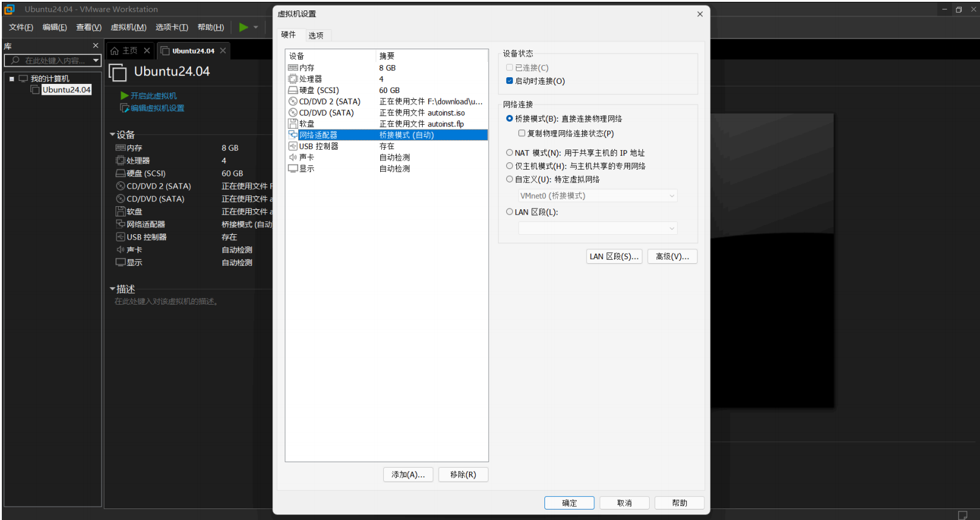980x520 pixels.
Task: Open the 文件(F) menu
Action: click(21, 27)
